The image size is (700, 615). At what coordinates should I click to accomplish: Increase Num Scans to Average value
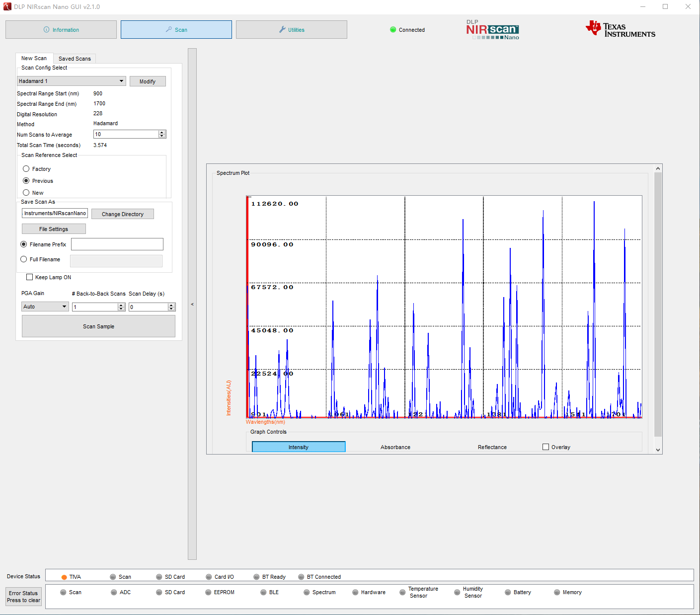[x=161, y=133]
